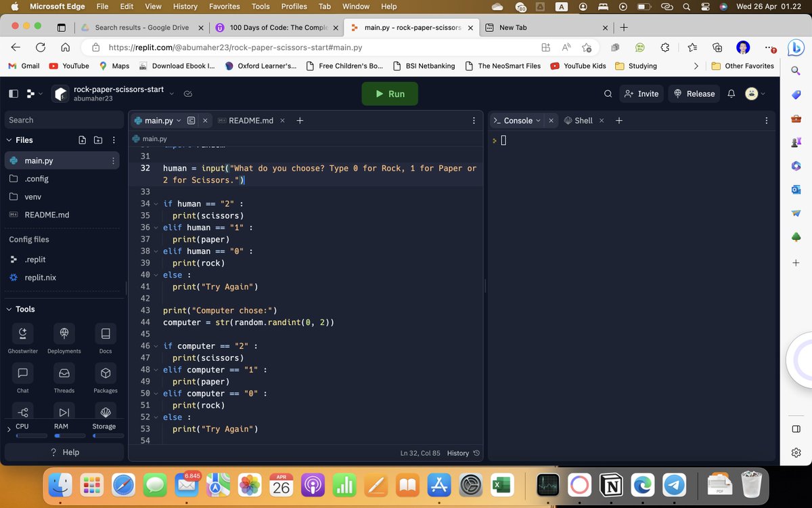Click the new folder icon in Files

[x=98, y=140]
